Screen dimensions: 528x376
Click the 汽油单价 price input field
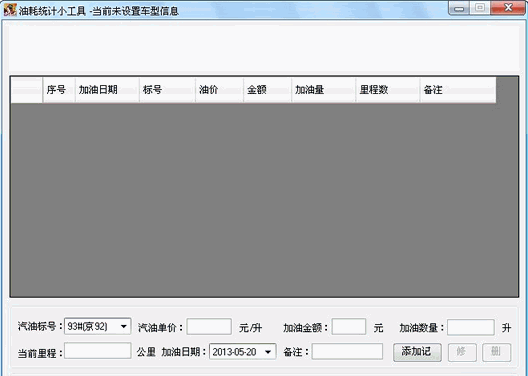pos(209,327)
